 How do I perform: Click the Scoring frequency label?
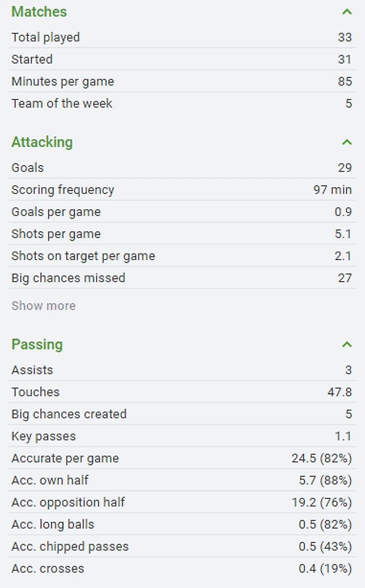pos(62,190)
